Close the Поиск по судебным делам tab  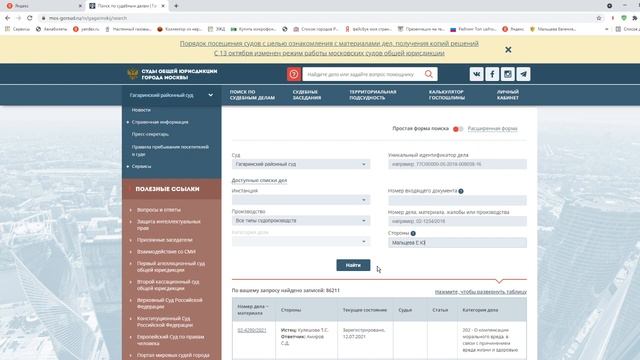[163, 6]
